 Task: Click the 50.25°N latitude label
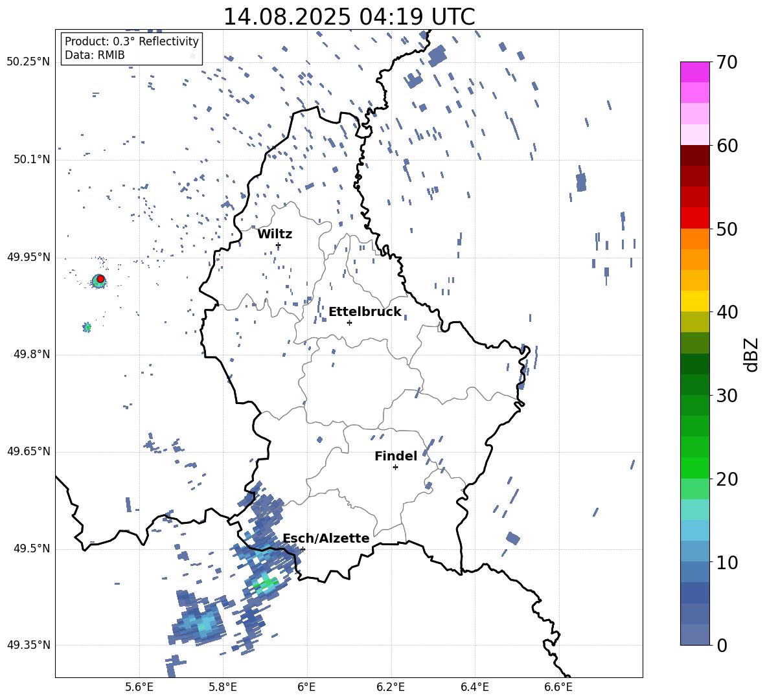pos(29,62)
